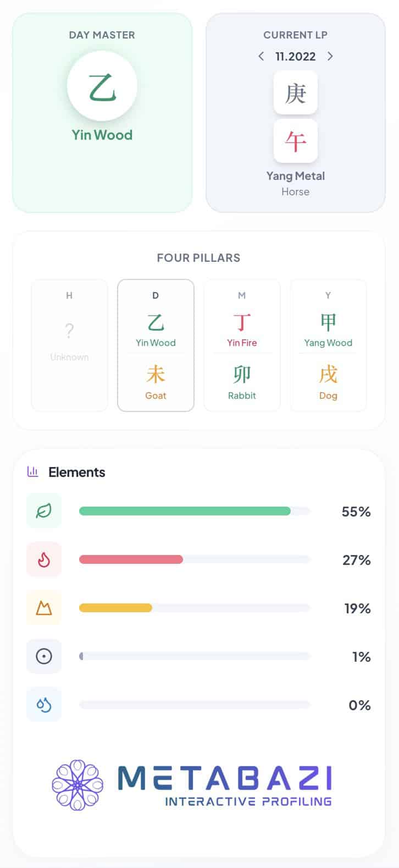Select the Unknown Hour pillar card
Viewport: 399px width, 868px height.
tap(69, 345)
